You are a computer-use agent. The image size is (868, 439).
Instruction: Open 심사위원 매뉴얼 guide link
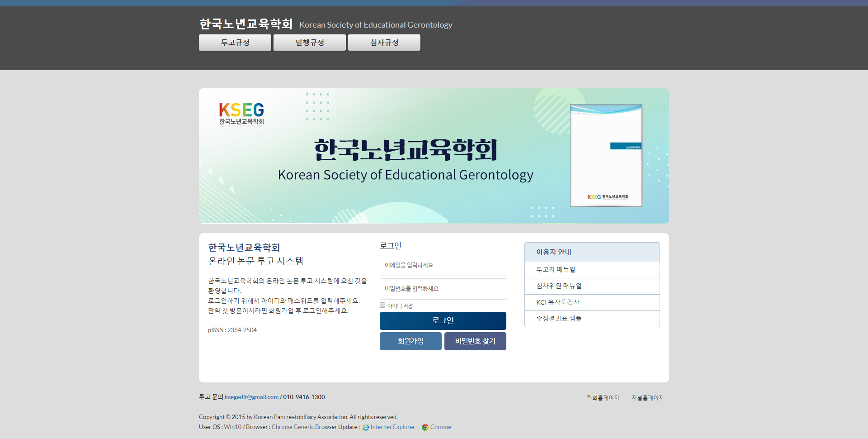[x=592, y=286]
